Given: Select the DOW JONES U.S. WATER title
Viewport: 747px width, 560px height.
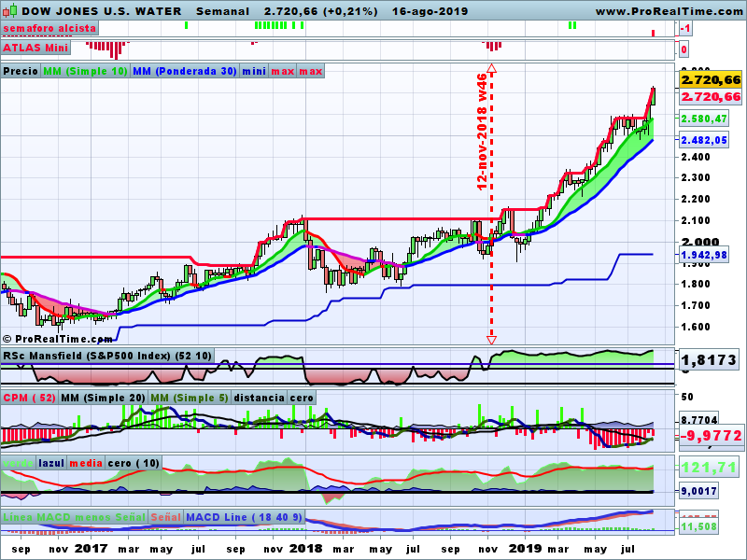Looking at the screenshot, I should pyautogui.click(x=102, y=11).
